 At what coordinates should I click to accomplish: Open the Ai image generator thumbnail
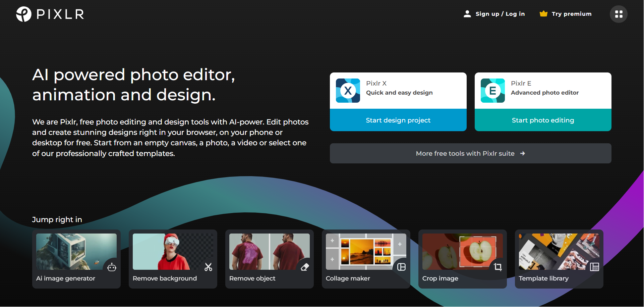(x=70, y=252)
